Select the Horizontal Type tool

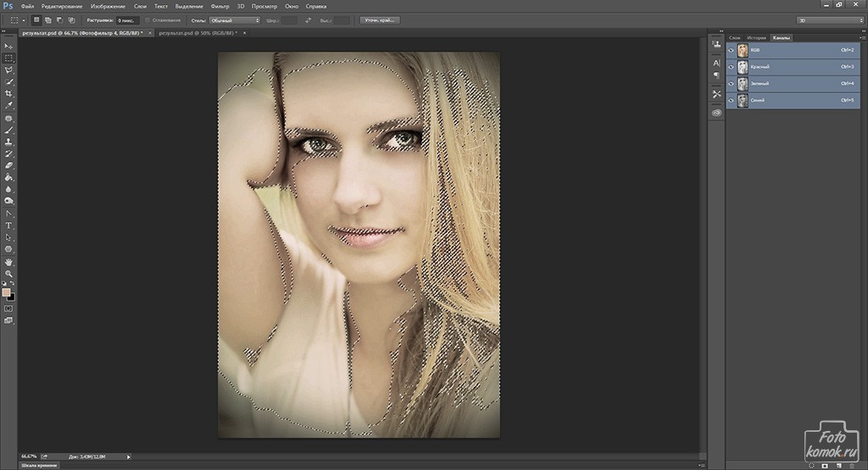(x=8, y=225)
